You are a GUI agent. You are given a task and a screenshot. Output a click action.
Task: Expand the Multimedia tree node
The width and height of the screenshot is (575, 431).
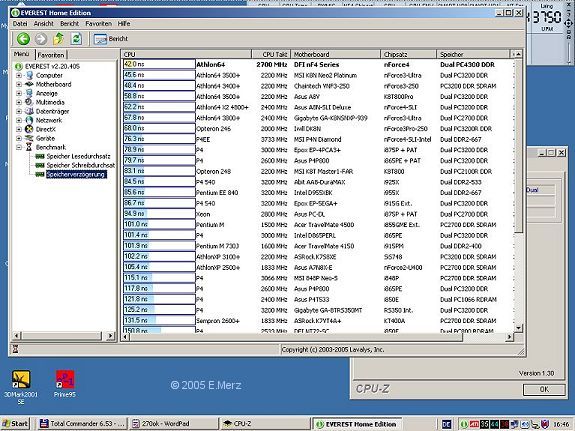click(19, 102)
